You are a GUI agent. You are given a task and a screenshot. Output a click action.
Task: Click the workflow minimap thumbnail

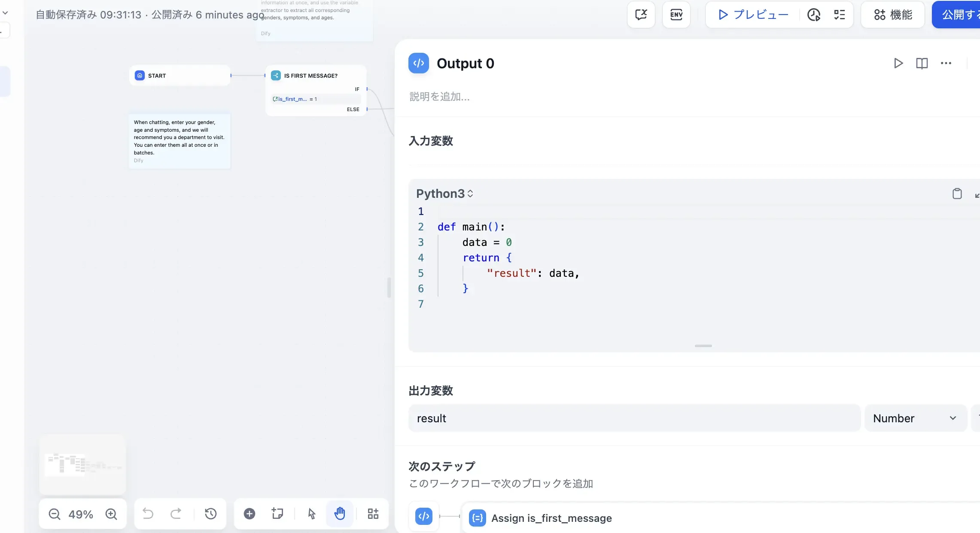[x=82, y=464]
